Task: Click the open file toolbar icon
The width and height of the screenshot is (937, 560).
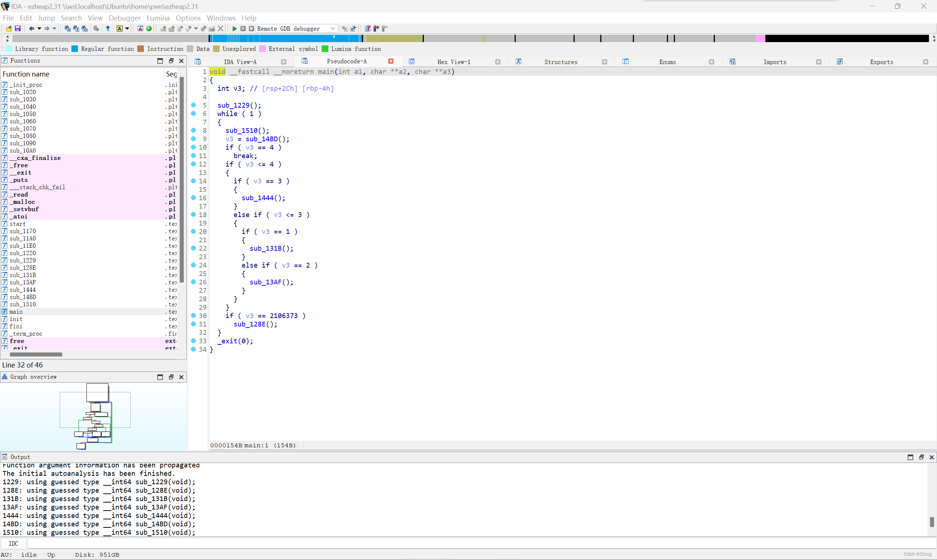Action: click(x=9, y=29)
